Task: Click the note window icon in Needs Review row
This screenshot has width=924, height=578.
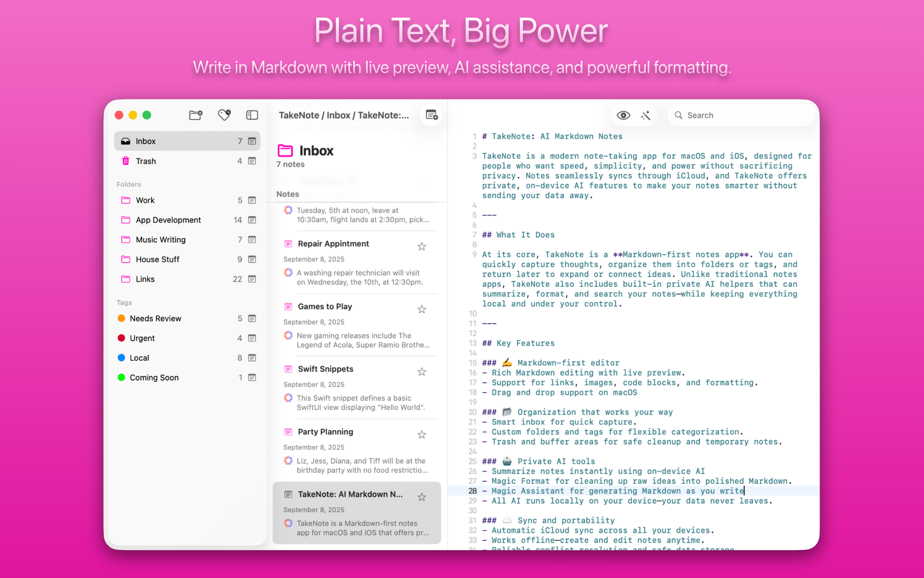Action: click(x=252, y=318)
